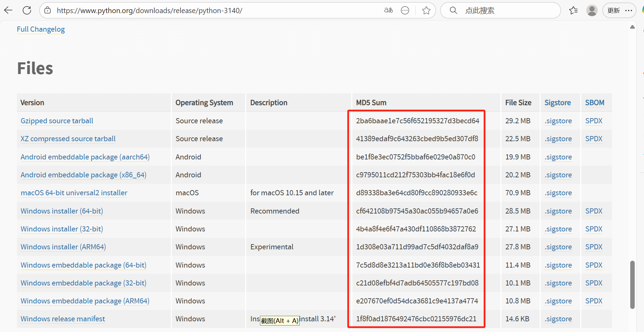Open SPDX for Windows embeddable 64-bit row
The width and height of the screenshot is (644, 332).
click(x=594, y=265)
